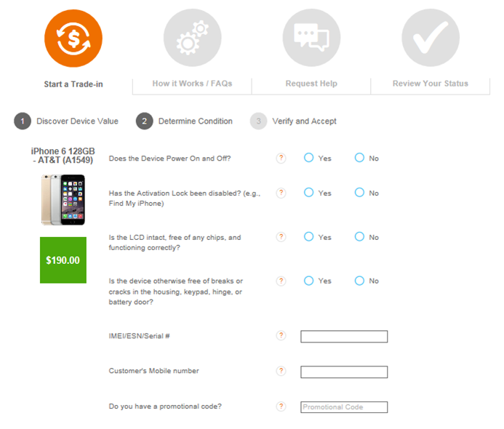Go to step 3 Verify and Accept

click(x=293, y=121)
